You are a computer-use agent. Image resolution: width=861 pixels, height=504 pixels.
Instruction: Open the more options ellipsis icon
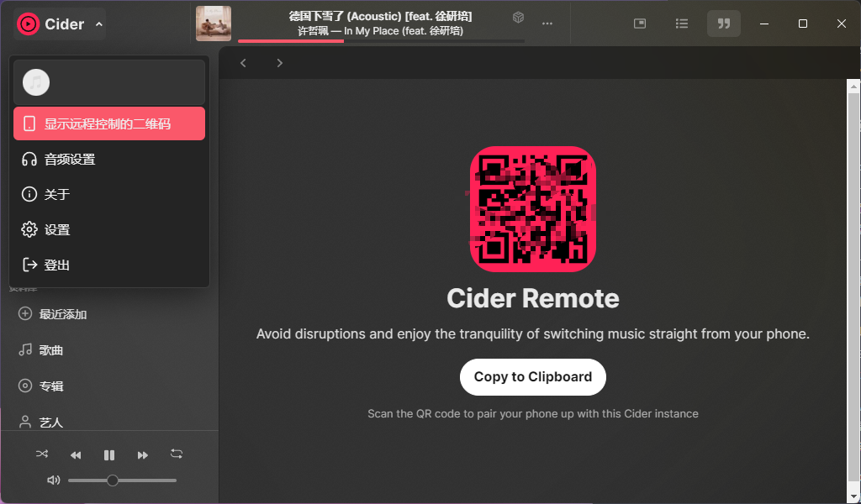[547, 24]
